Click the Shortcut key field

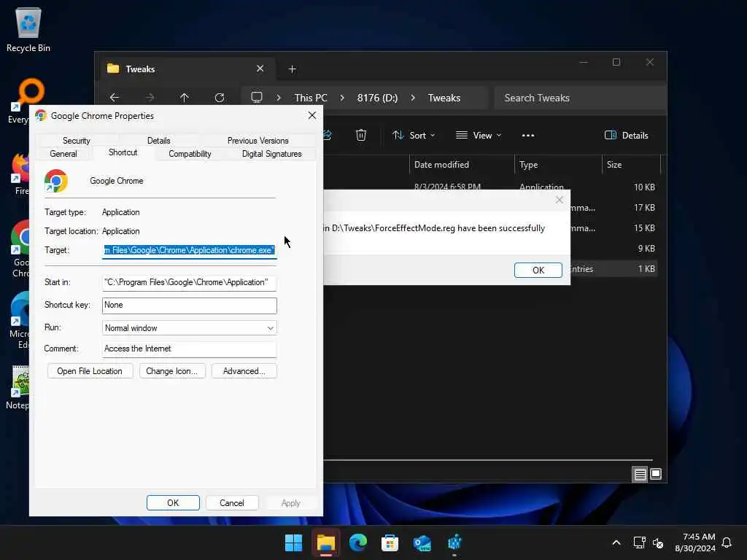point(189,306)
